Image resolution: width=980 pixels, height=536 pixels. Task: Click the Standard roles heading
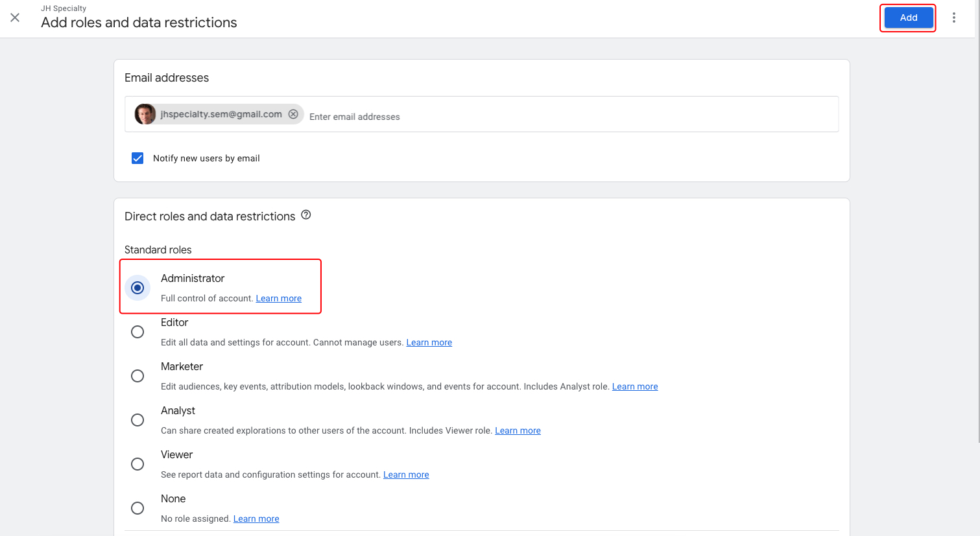pyautogui.click(x=158, y=250)
